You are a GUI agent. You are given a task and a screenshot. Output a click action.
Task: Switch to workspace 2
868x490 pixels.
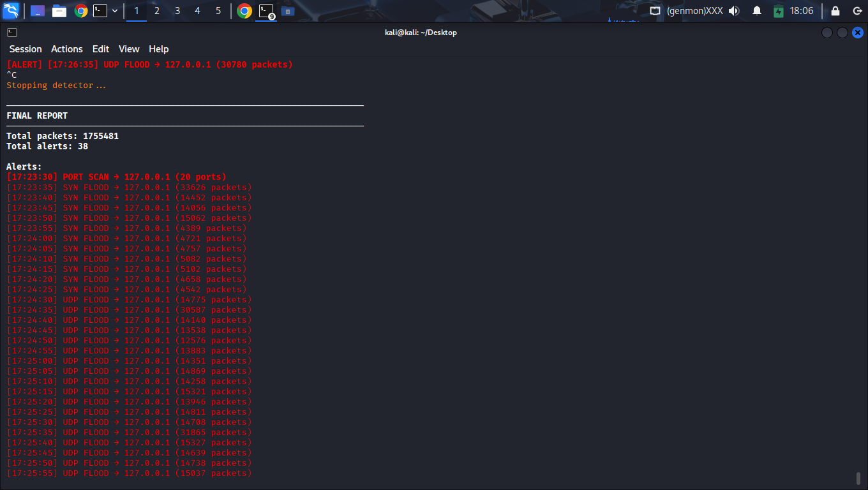click(157, 11)
